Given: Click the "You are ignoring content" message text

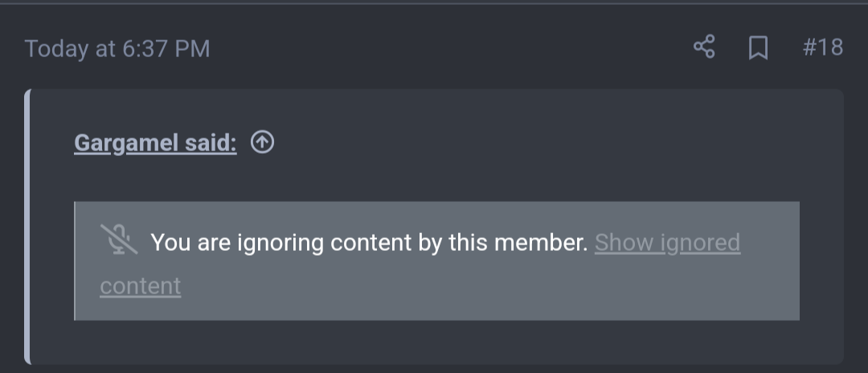Looking at the screenshot, I should pyautogui.click(x=369, y=242).
